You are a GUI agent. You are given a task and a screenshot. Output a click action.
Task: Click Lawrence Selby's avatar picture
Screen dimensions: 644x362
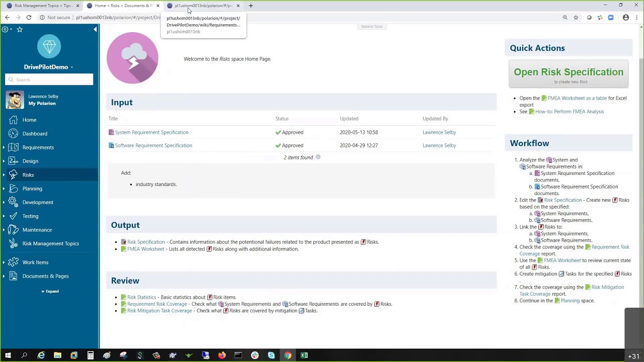point(15,100)
